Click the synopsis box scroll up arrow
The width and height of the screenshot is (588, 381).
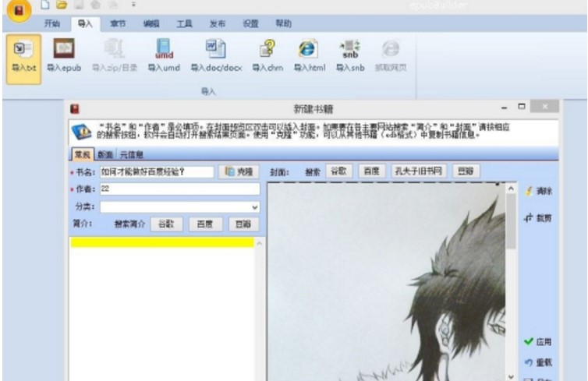click(x=259, y=244)
